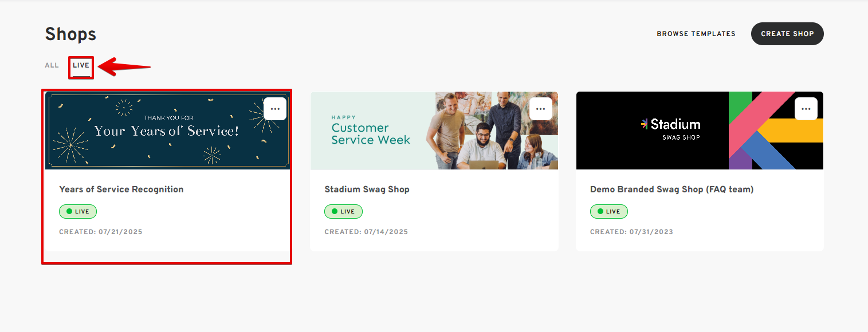Open three-dot menu on Years of Service card
This screenshot has height=332, width=868.
tap(275, 109)
